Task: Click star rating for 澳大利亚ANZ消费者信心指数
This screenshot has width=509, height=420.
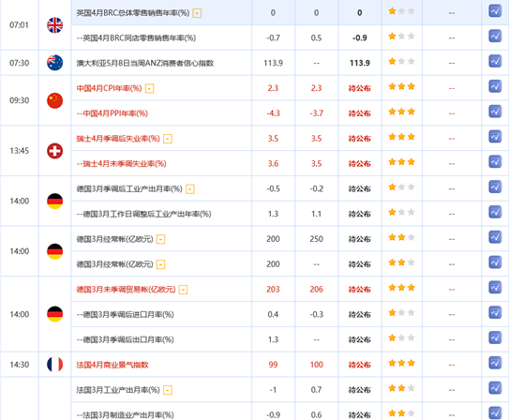Action: pos(401,61)
